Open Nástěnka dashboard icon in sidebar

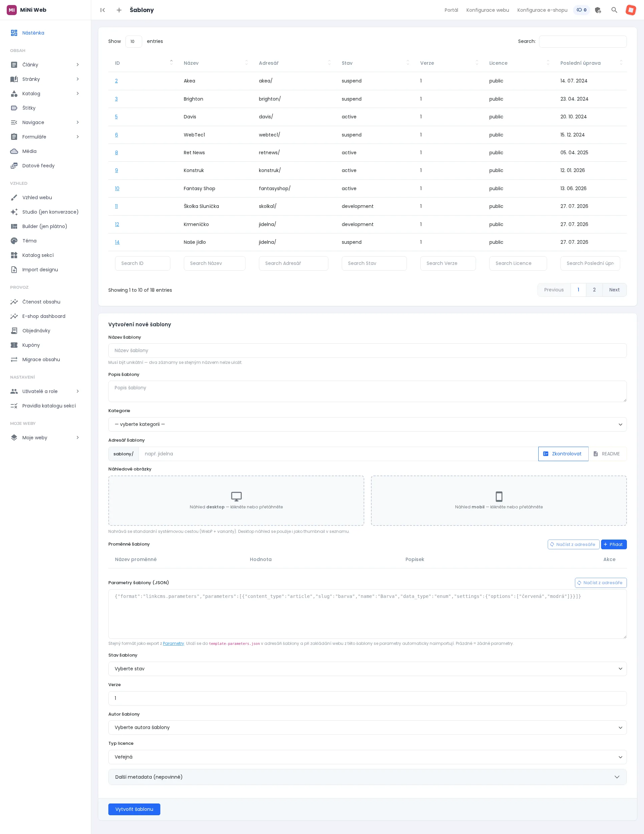click(14, 33)
